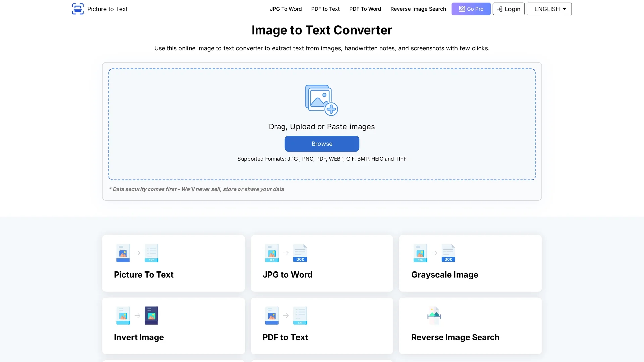Screen dimensions: 644x362
Task: Click the TXT file icon on the PDF to Text card
Action: point(300,316)
